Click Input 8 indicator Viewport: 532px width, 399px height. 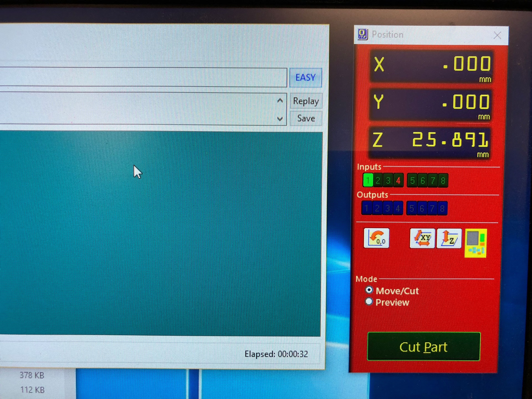[443, 181]
